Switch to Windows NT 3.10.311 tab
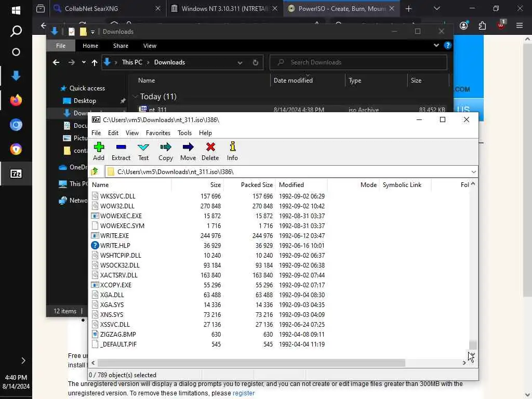This screenshot has height=399, width=532. pyautogui.click(x=224, y=9)
